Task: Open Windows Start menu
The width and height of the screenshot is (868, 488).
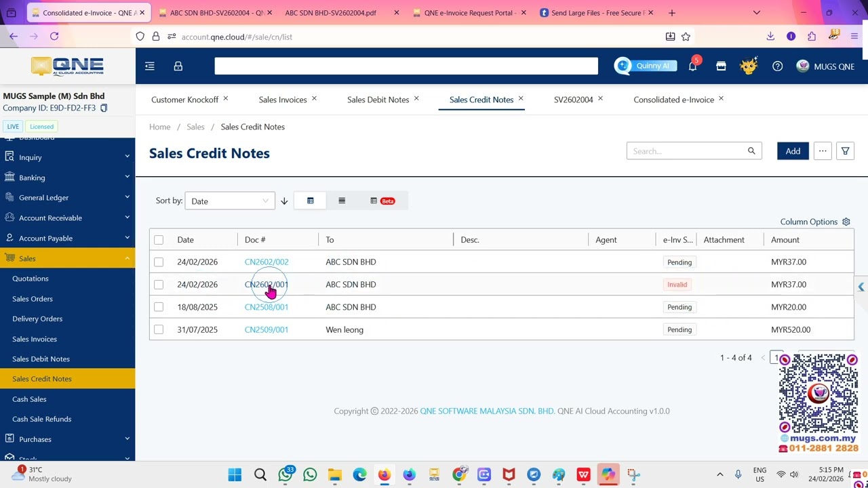Action: point(235,474)
